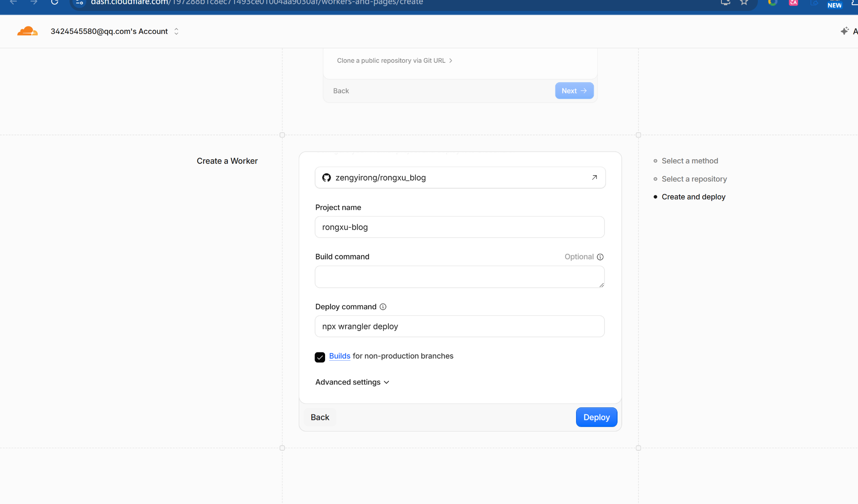Click the Next button
Viewport: 858px width, 504px height.
tap(574, 91)
